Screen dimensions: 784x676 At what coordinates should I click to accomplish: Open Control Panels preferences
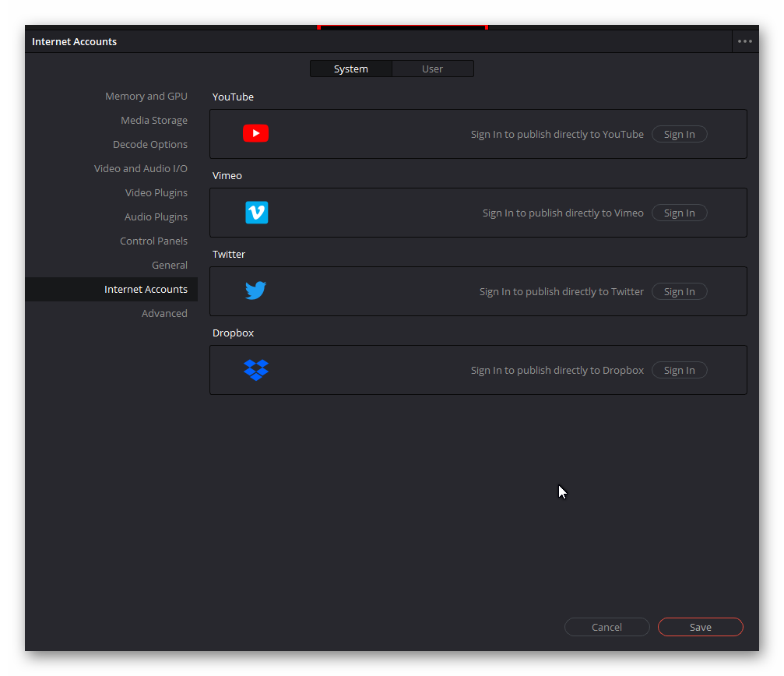click(x=153, y=241)
